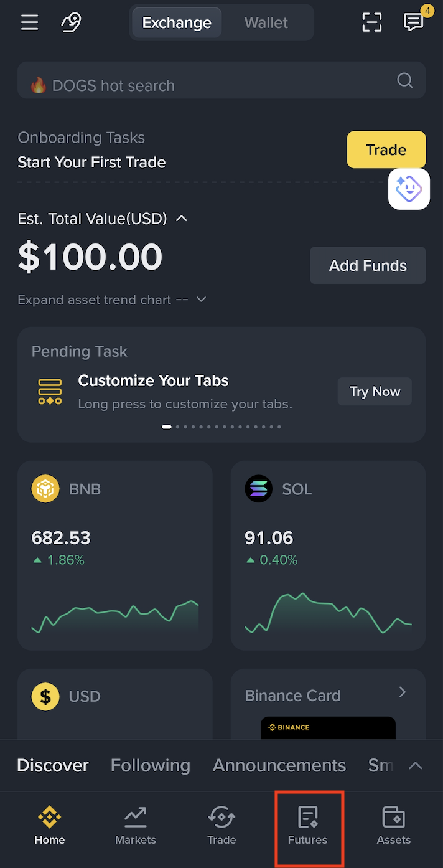Open Binance Card arrow

point(403,692)
